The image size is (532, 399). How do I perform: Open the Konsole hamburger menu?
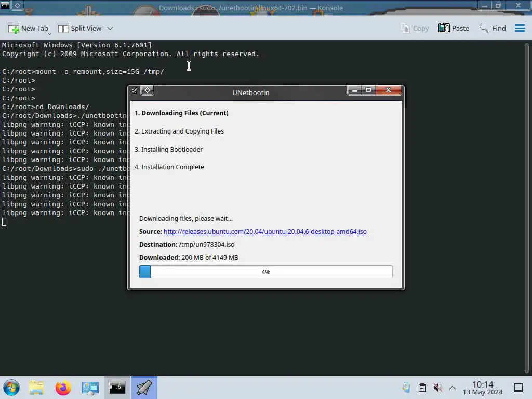point(520,28)
